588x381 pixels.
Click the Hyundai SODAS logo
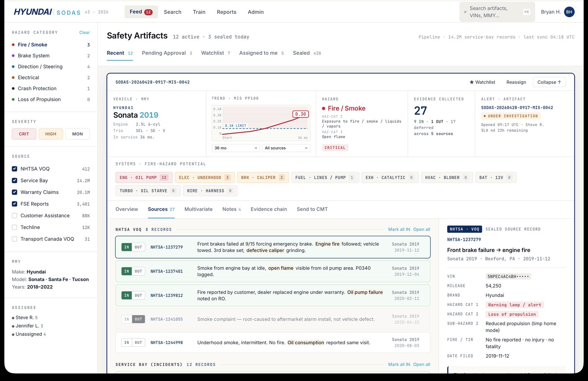click(47, 12)
